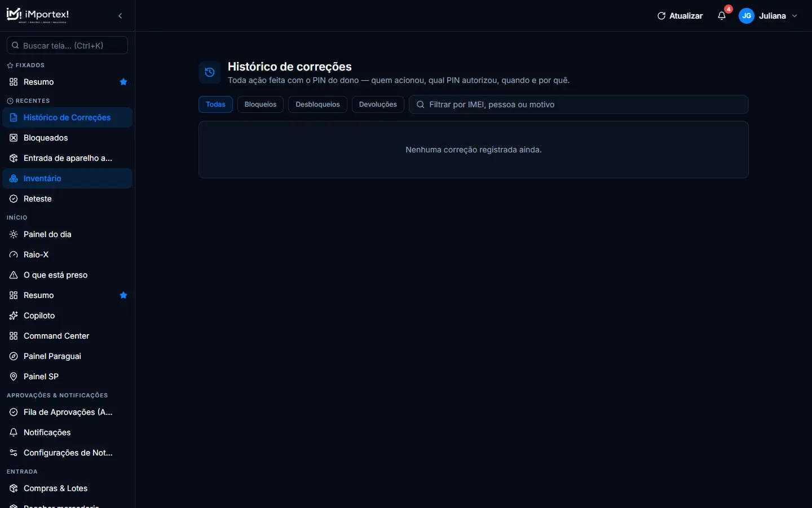The height and width of the screenshot is (508, 812).
Task: Click the Configurações de Not... sliders icon
Action: coord(14,453)
